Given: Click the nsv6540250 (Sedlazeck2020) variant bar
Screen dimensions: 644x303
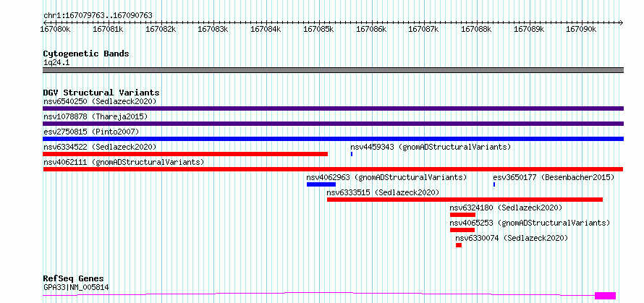Looking at the screenshot, I should pos(333,108).
